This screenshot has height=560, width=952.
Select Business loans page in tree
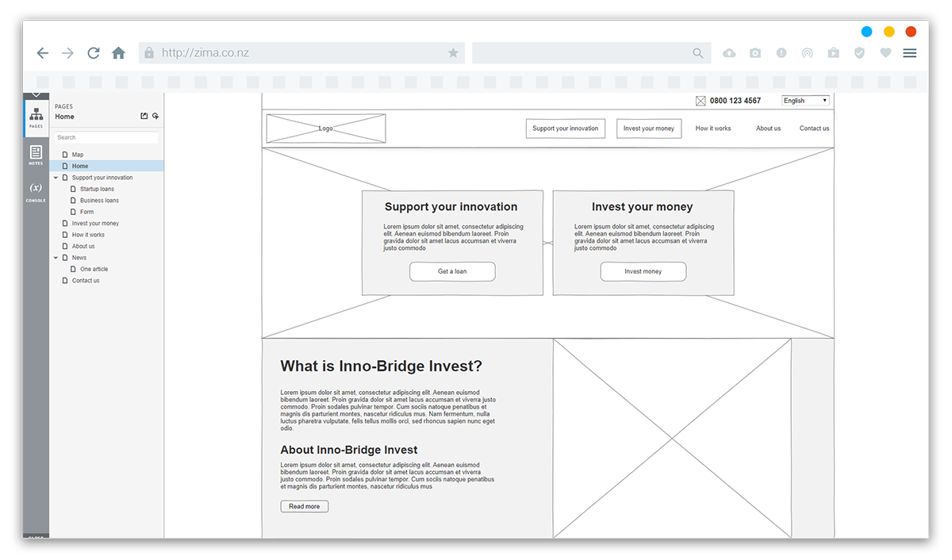coord(99,201)
